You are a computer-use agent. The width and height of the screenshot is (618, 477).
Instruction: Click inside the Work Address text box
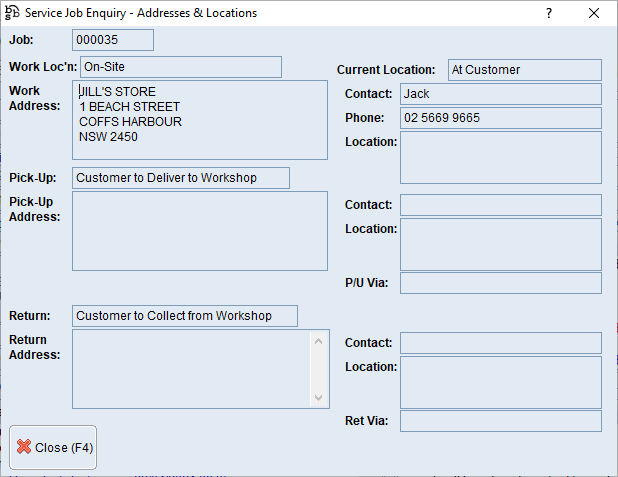click(200, 120)
